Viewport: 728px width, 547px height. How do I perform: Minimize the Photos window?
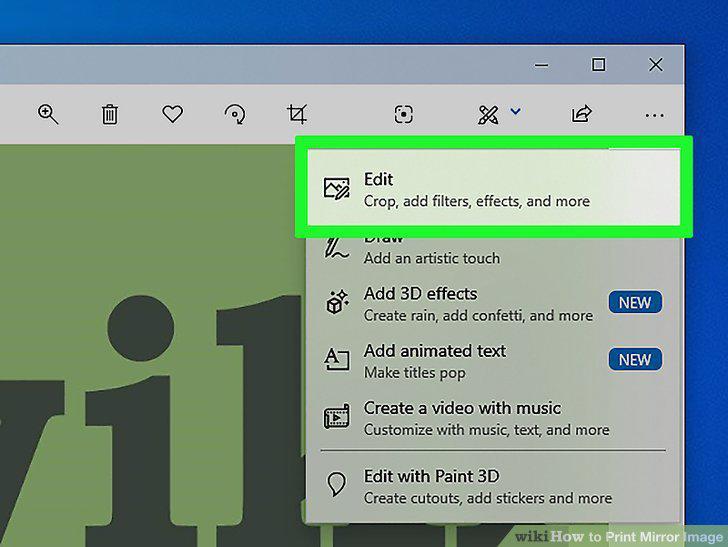(541, 65)
